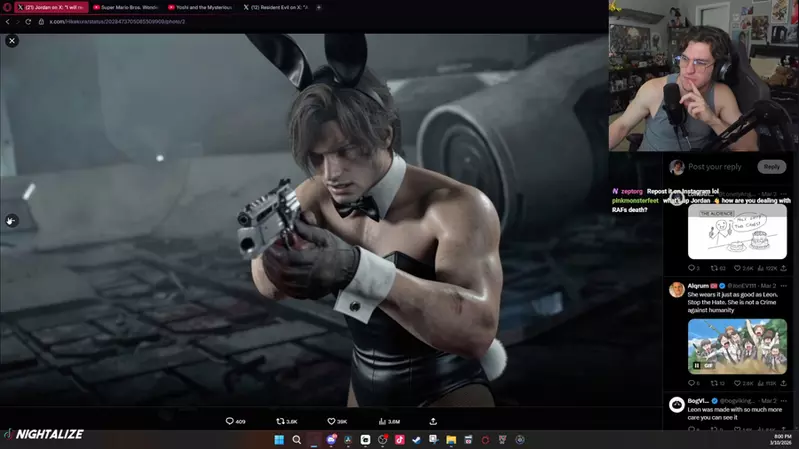Open TikTok from the taskbar
This screenshot has width=799, height=449.
[x=399, y=440]
